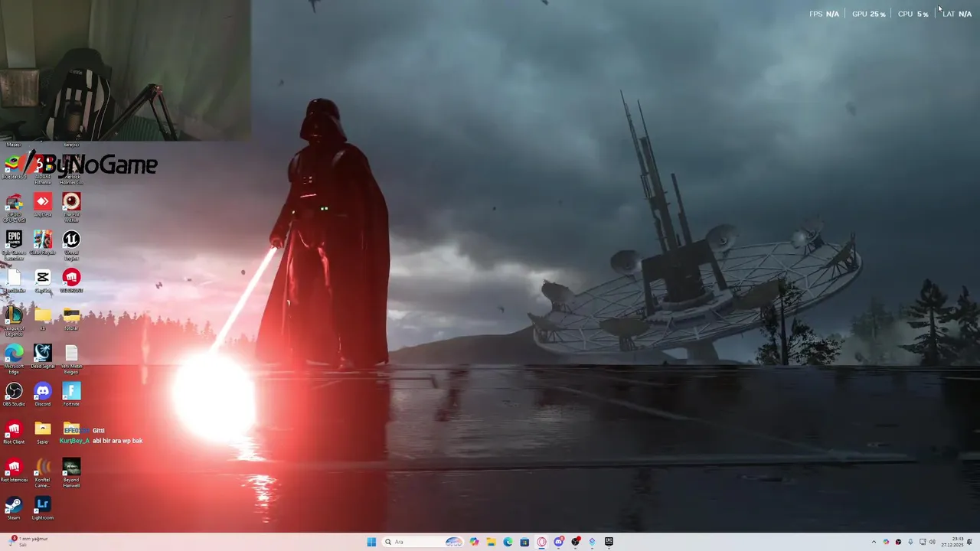Screen dimensions: 980x551
Task: Open Epic Games Launcher desktop icon
Action: tap(14, 245)
